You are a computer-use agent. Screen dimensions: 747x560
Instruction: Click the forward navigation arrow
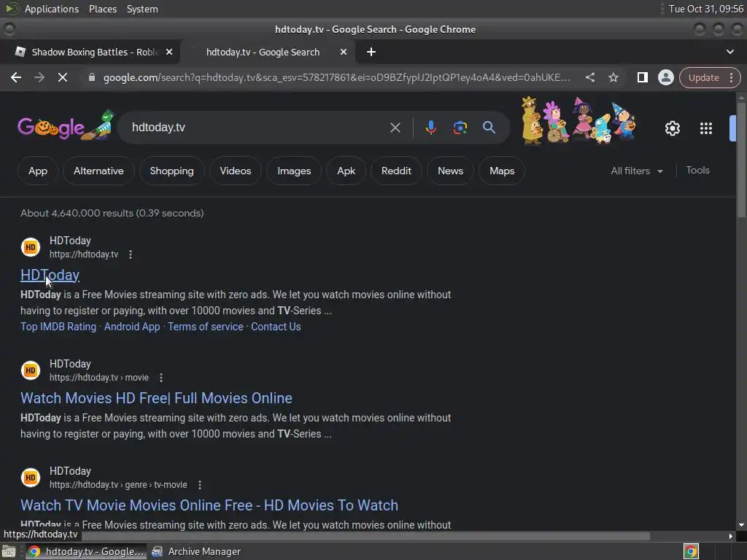[x=39, y=77]
